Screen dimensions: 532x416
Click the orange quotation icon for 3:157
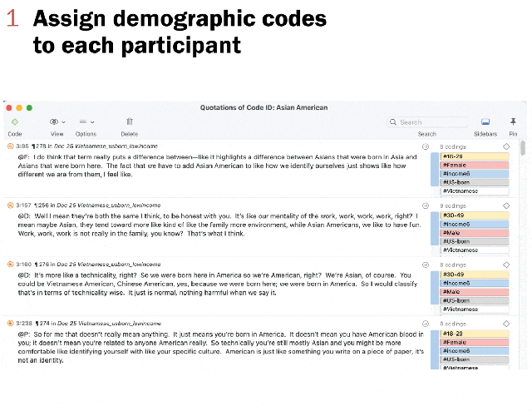coord(11,205)
